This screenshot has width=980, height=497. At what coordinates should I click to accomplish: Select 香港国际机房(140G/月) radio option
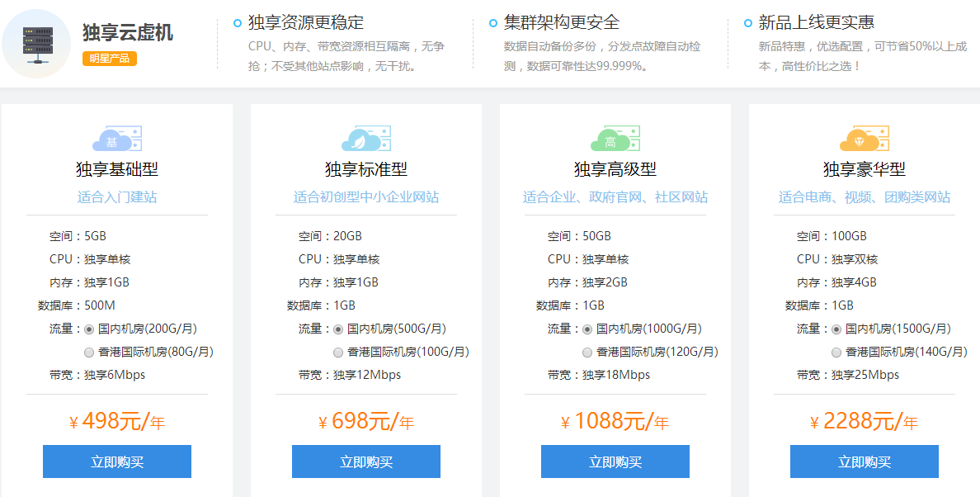(x=836, y=353)
